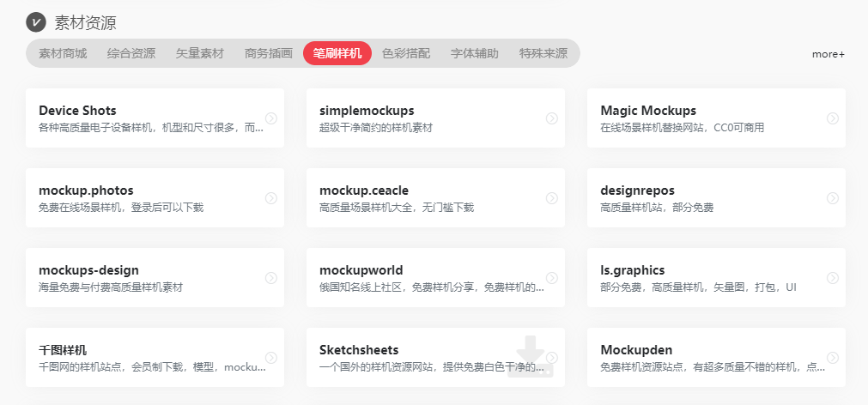
Task: Click description starting '部分免费，高质量样机'
Action: tap(698, 287)
